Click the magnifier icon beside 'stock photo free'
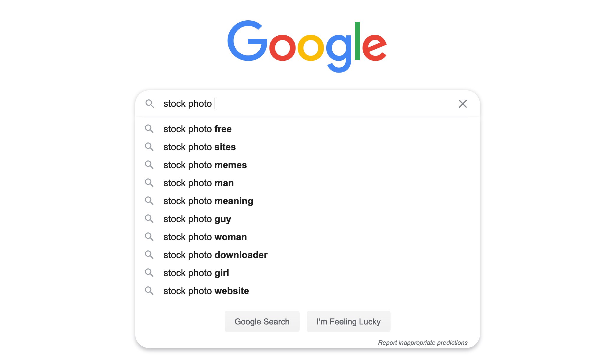 pyautogui.click(x=150, y=129)
